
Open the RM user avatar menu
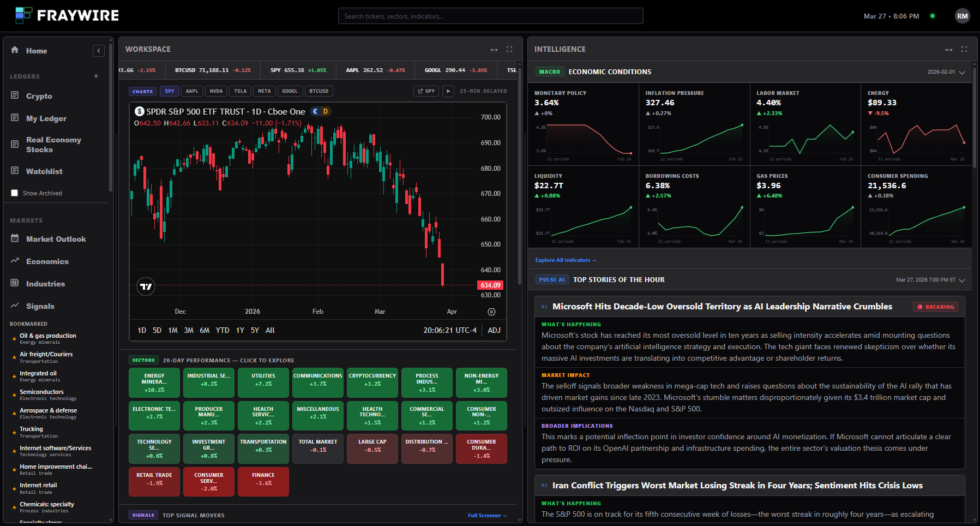(962, 16)
